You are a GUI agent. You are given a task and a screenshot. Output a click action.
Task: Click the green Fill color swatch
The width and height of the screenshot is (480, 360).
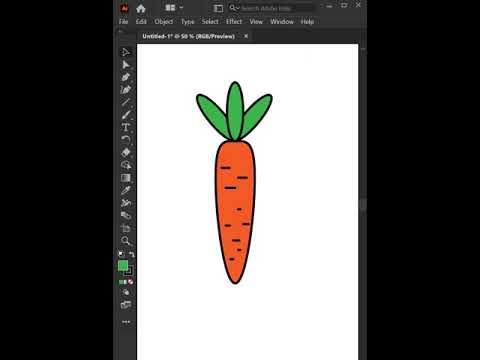123,265
